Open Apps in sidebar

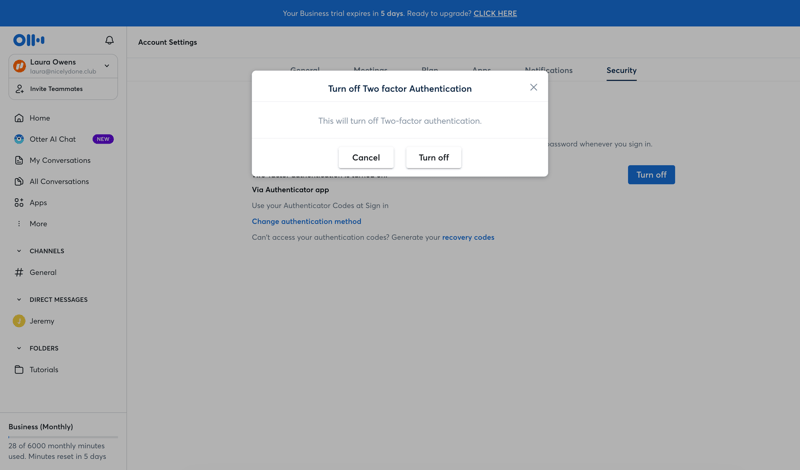point(38,203)
